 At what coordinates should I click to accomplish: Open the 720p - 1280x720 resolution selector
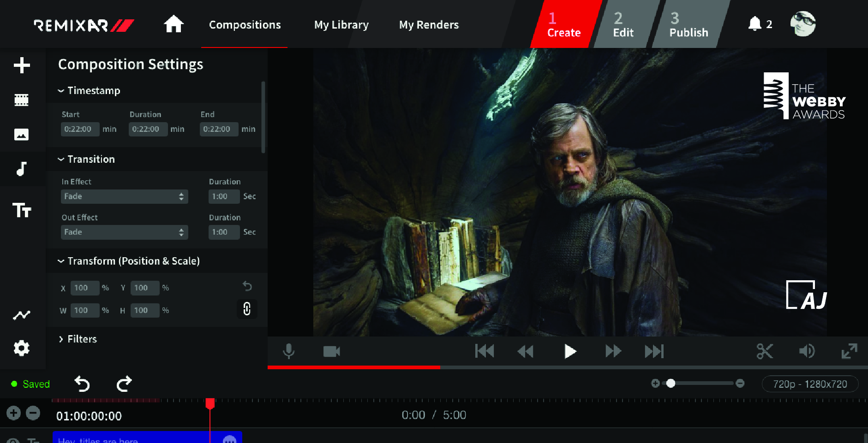810,384
